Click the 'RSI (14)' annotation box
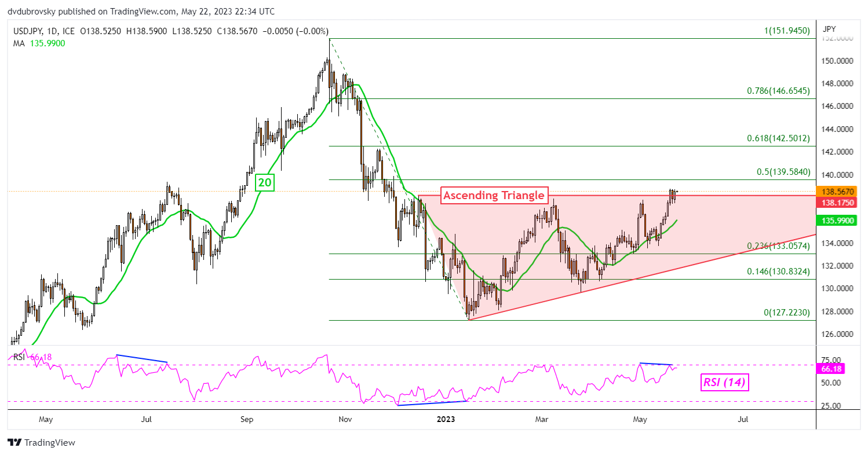868x455 pixels. pyautogui.click(x=725, y=382)
